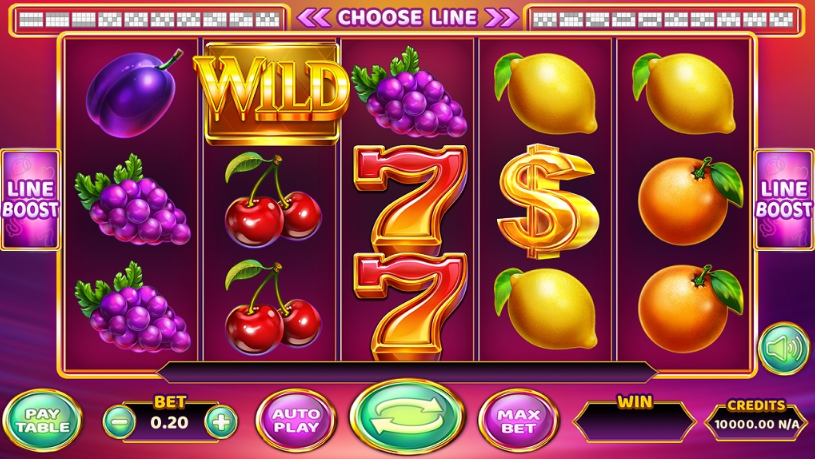Click the credits display showing 10000.00
This screenshot has width=815, height=459.
[x=756, y=424]
